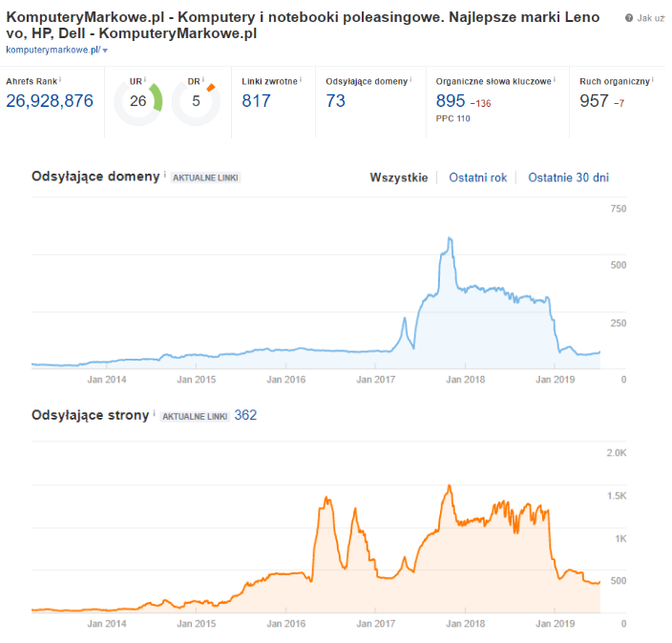Click the info icon beside Odsyłające domeny metric

410,80
